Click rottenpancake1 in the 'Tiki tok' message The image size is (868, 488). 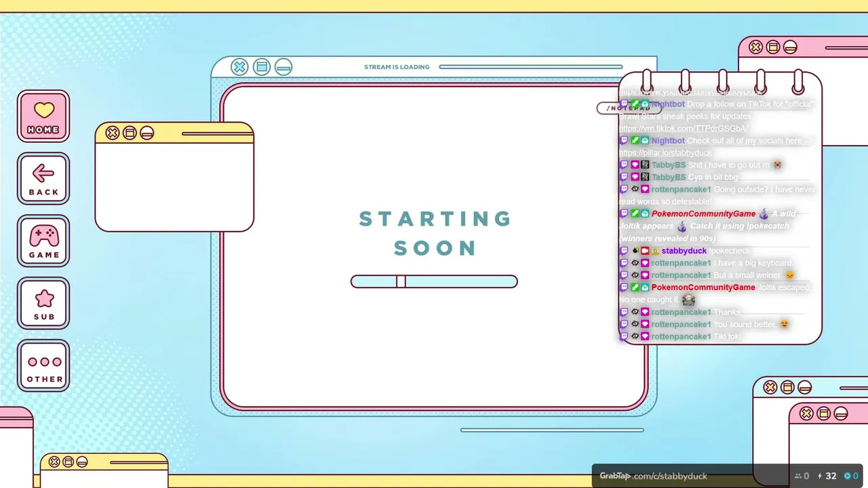pyautogui.click(x=682, y=337)
